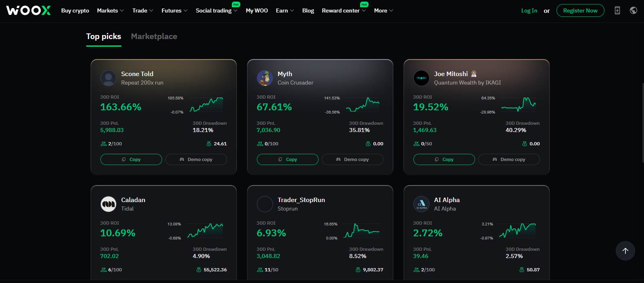Start a Demo copy of Joe Mitoshi
Image resolution: width=644 pixels, height=283 pixels.
509,159
